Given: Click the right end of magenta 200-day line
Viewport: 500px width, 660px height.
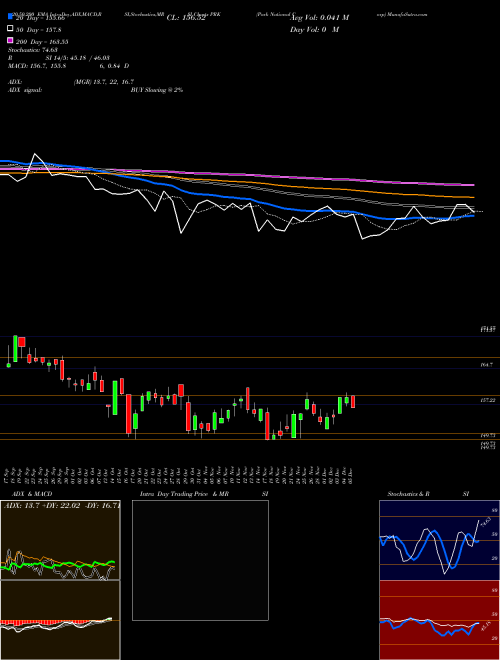Looking at the screenshot, I should click(473, 185).
